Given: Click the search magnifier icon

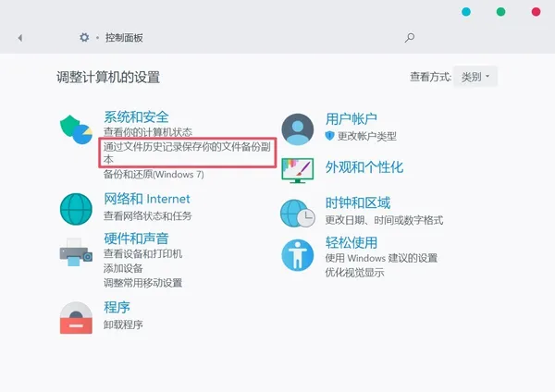Looking at the screenshot, I should pyautogui.click(x=410, y=38).
